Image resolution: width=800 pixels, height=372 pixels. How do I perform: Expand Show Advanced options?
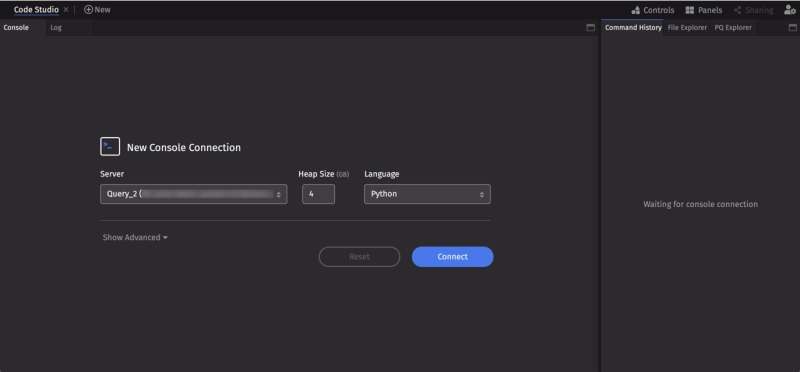(135, 237)
